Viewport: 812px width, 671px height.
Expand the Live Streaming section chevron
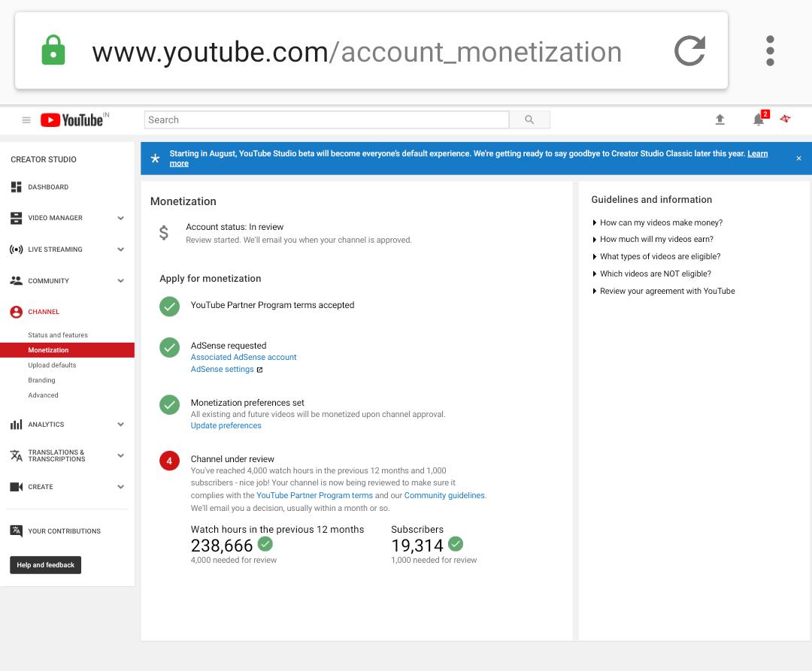click(x=120, y=249)
